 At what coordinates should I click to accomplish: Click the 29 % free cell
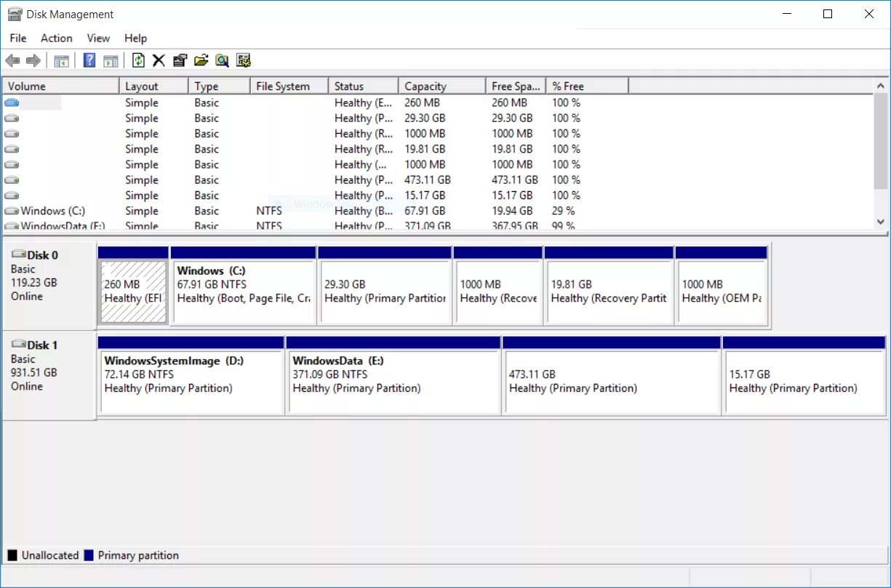pos(564,211)
